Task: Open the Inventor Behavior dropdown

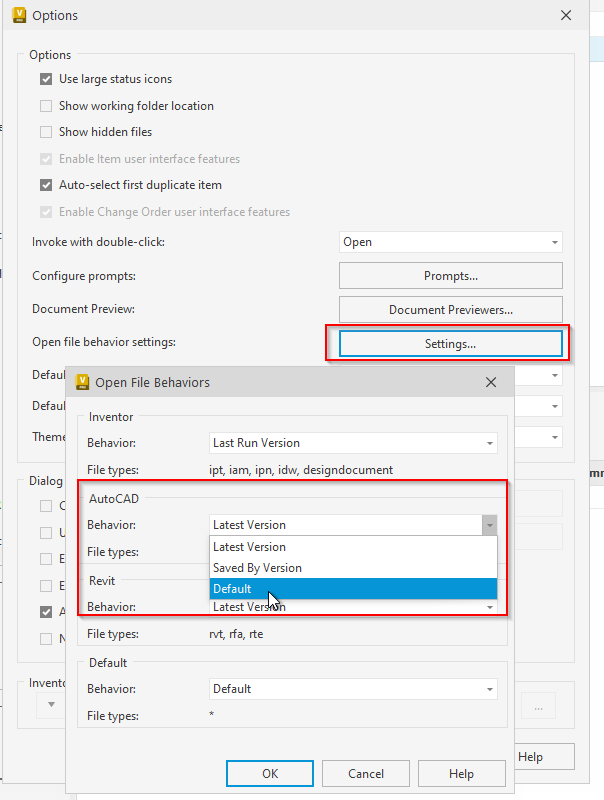Action: 489,443
